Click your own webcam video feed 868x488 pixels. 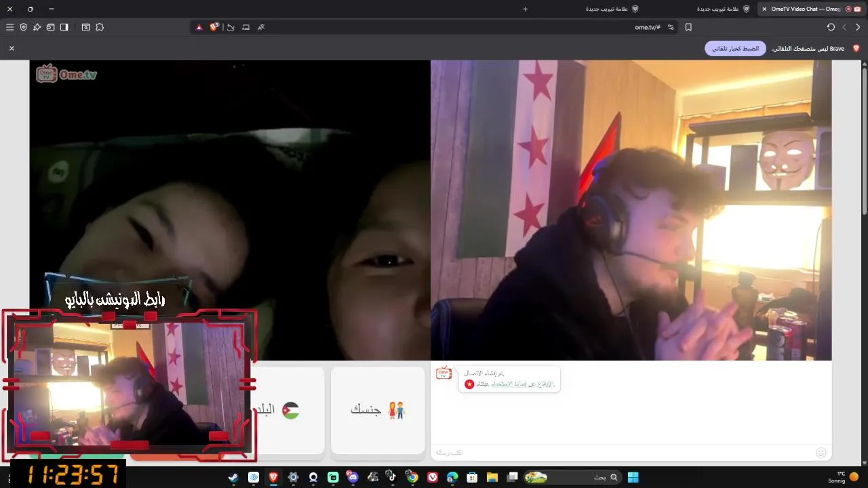[631, 210]
